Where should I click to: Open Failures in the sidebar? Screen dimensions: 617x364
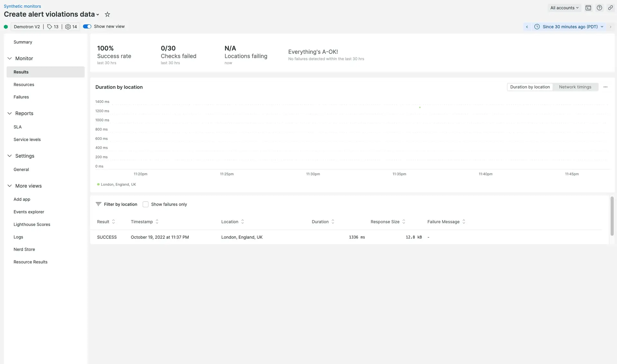click(21, 97)
